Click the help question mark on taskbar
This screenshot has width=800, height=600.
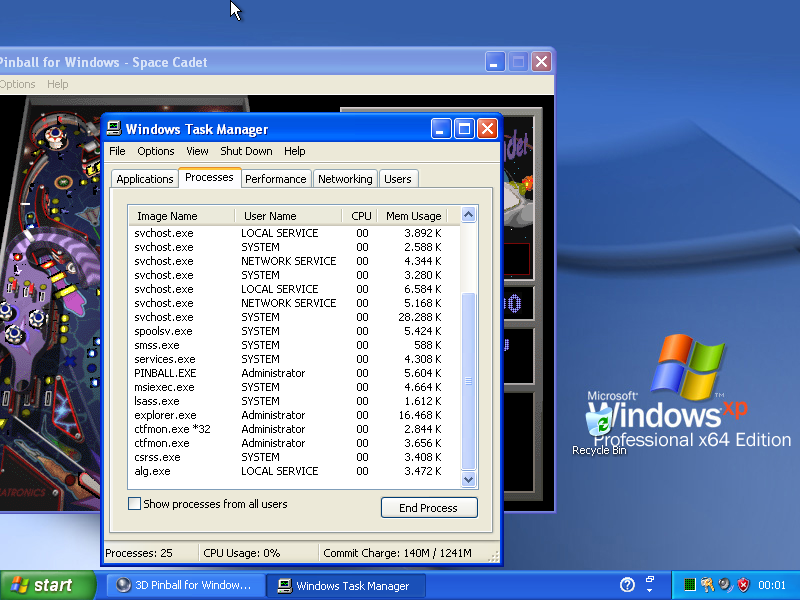click(x=627, y=585)
